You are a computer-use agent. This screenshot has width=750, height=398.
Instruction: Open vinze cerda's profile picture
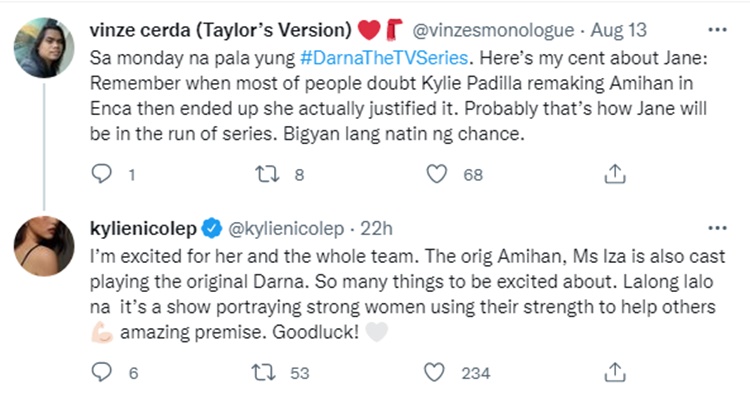click(x=44, y=47)
